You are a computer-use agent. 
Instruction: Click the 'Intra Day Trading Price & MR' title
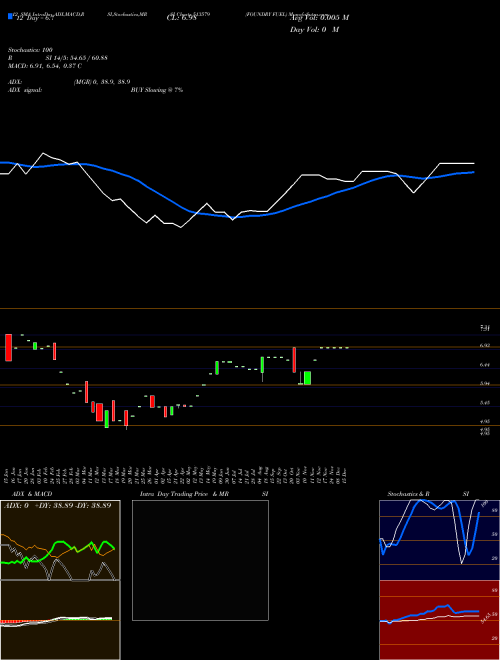click(x=184, y=494)
